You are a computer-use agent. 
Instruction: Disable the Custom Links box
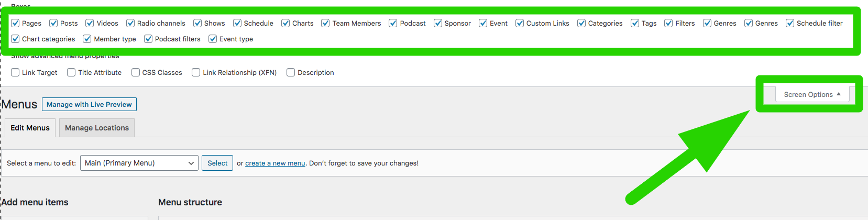(x=520, y=23)
